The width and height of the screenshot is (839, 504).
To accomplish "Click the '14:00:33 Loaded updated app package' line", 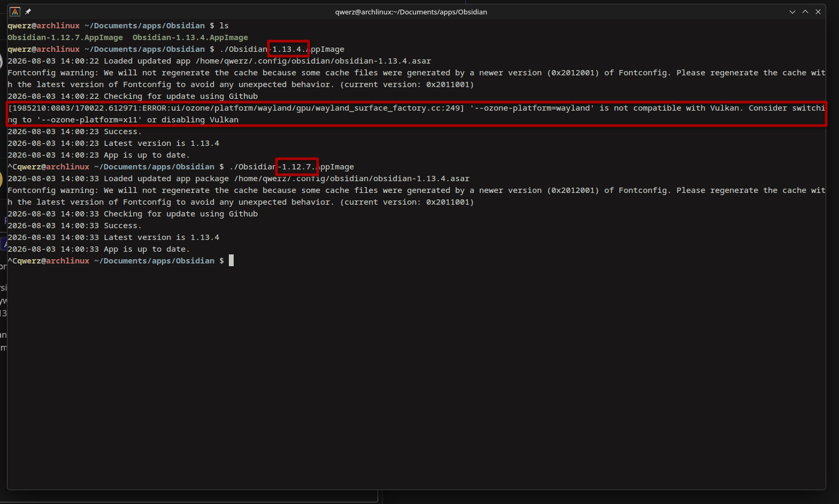I will (x=238, y=179).
